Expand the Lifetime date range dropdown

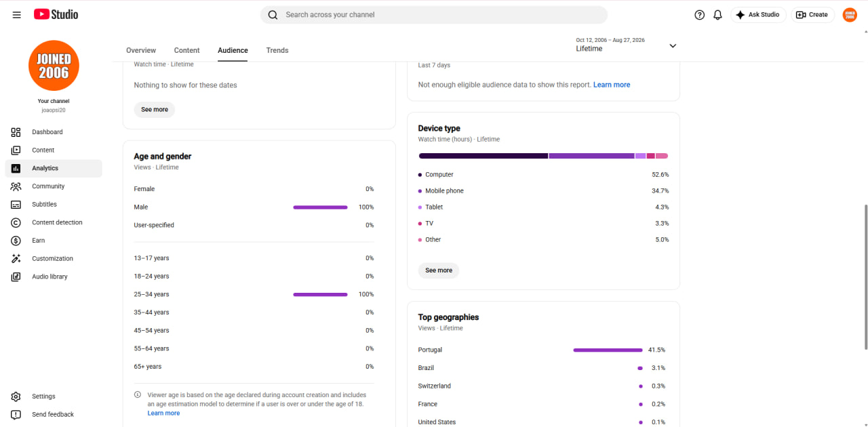[x=673, y=45]
